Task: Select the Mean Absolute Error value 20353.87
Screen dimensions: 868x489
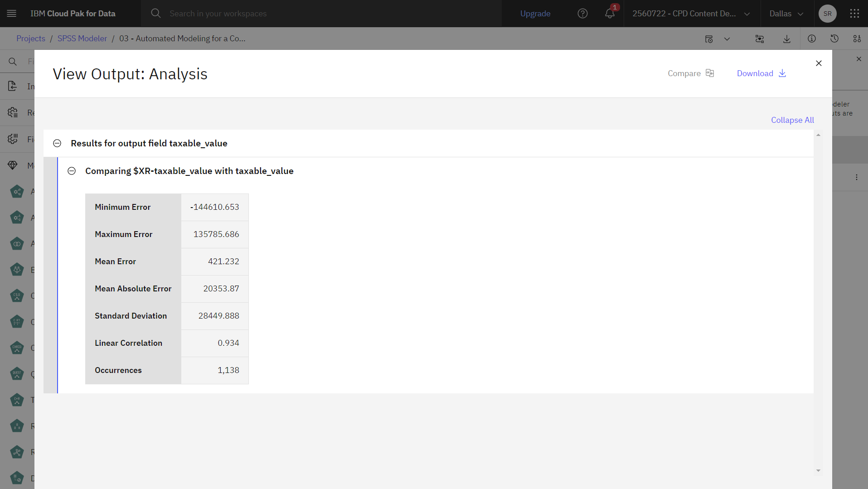Action: coord(221,289)
